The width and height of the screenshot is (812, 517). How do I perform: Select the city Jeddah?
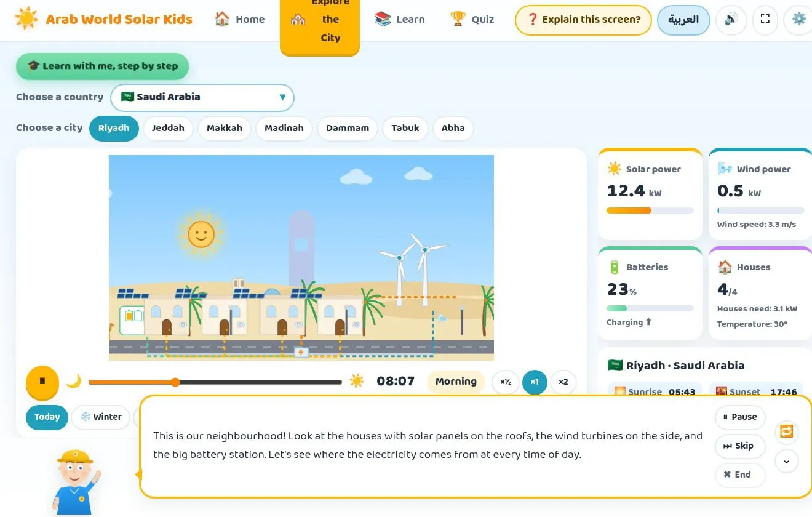coord(168,129)
